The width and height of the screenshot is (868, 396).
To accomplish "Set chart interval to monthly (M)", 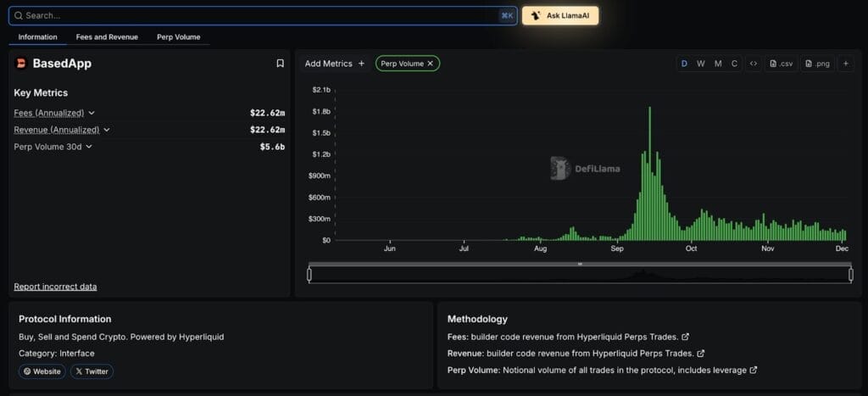I will click(x=718, y=64).
